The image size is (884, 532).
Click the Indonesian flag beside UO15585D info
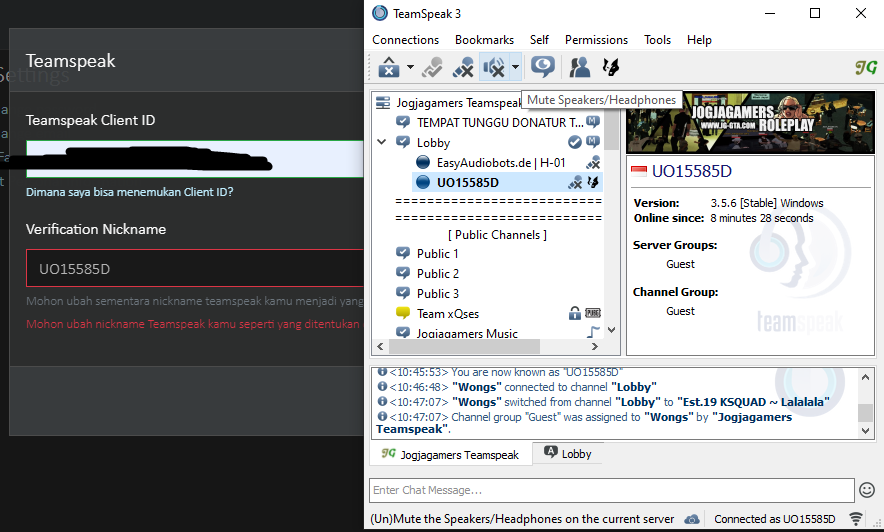639,171
